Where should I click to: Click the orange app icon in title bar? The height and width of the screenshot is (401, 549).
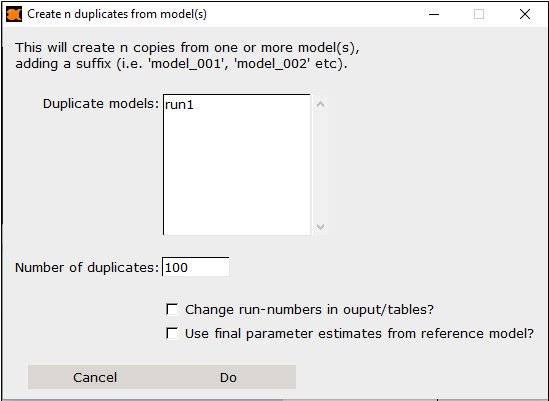[x=14, y=14]
